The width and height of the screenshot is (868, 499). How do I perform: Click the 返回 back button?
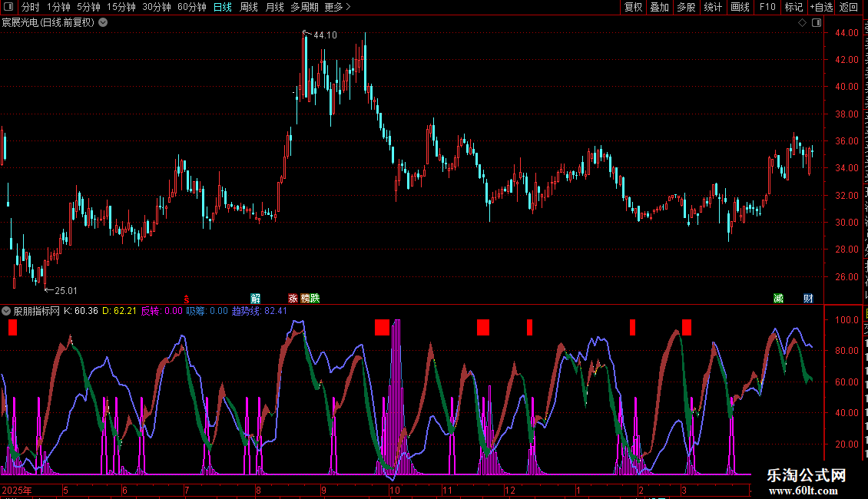(849, 7)
